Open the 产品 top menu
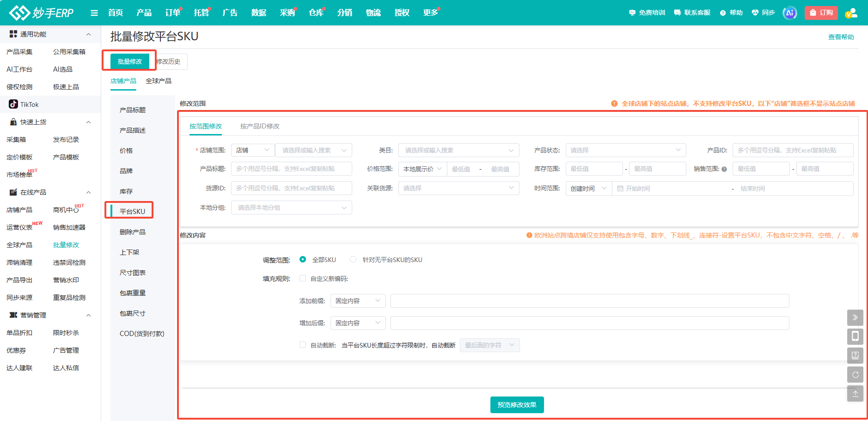Screen dimensions: 868x421 click(x=144, y=12)
